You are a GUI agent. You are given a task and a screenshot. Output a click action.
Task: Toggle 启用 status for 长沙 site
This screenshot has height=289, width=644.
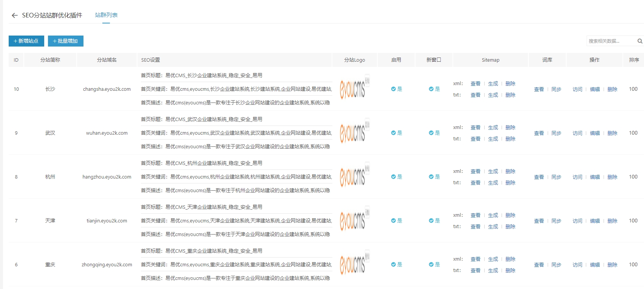click(396, 89)
